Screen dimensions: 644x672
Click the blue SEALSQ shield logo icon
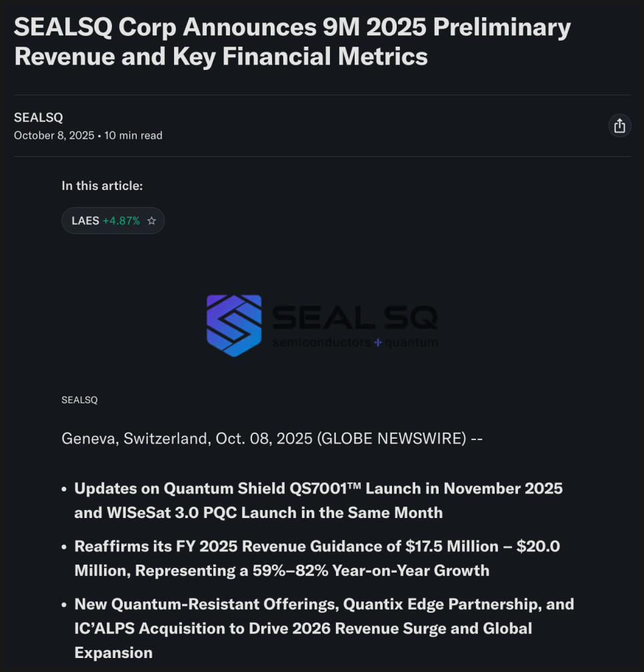coord(233,325)
